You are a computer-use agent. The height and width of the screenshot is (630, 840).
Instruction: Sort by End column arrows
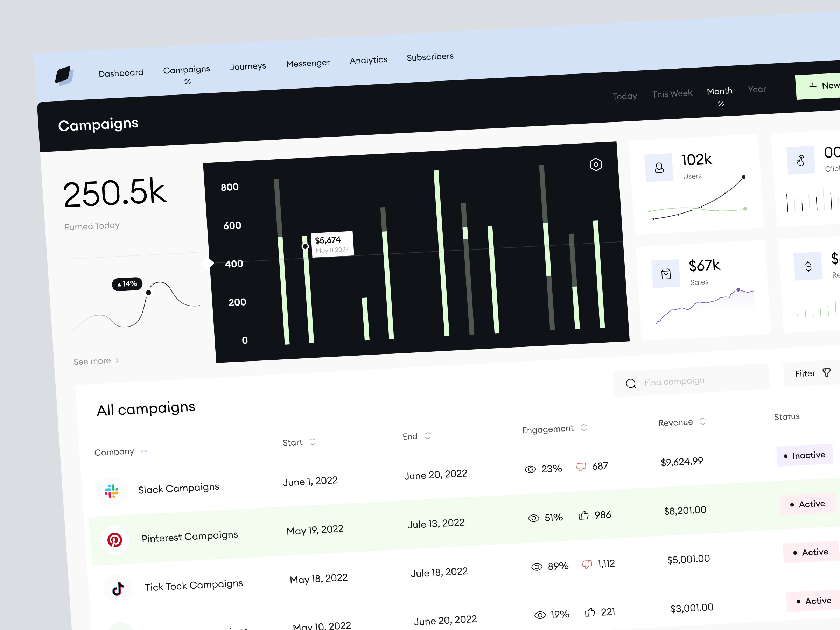428,435
